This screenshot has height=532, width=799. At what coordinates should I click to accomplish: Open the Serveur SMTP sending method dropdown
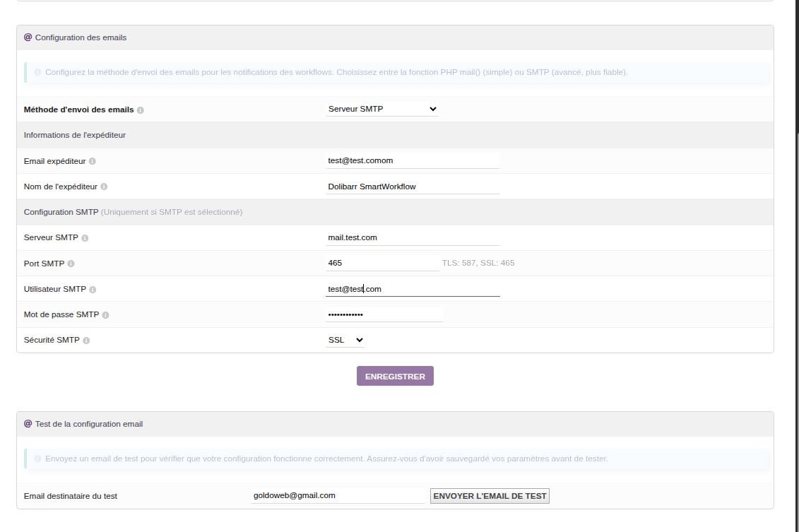pyautogui.click(x=382, y=109)
